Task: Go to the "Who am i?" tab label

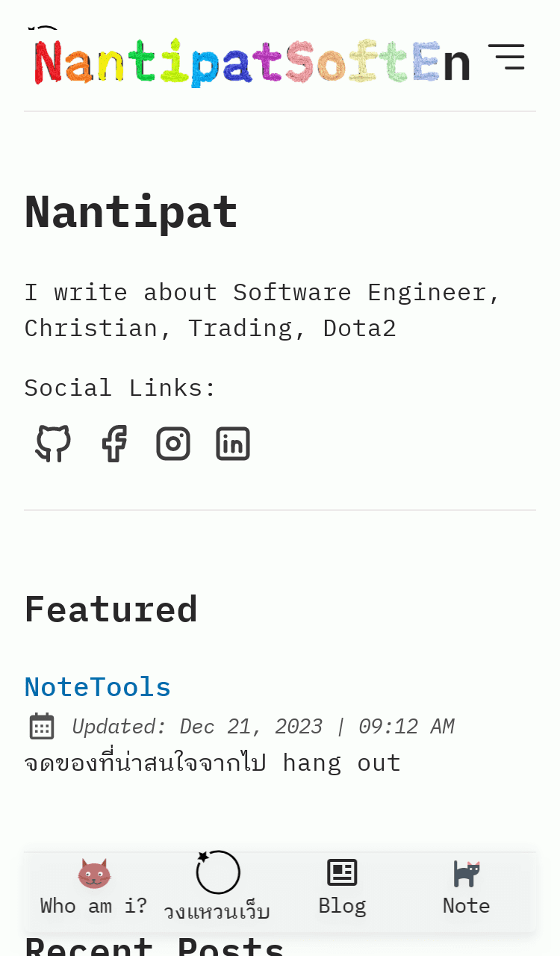Action: 94,906
